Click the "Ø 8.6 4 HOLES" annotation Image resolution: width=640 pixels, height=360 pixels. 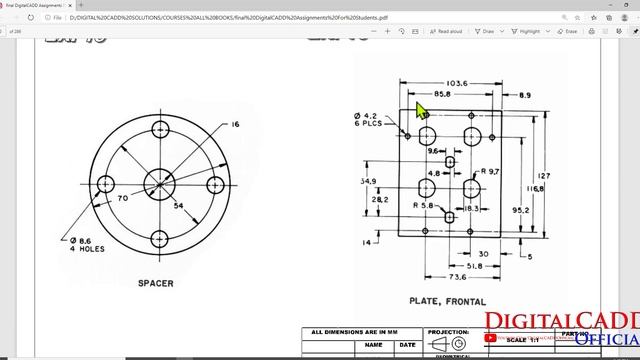pos(87,245)
